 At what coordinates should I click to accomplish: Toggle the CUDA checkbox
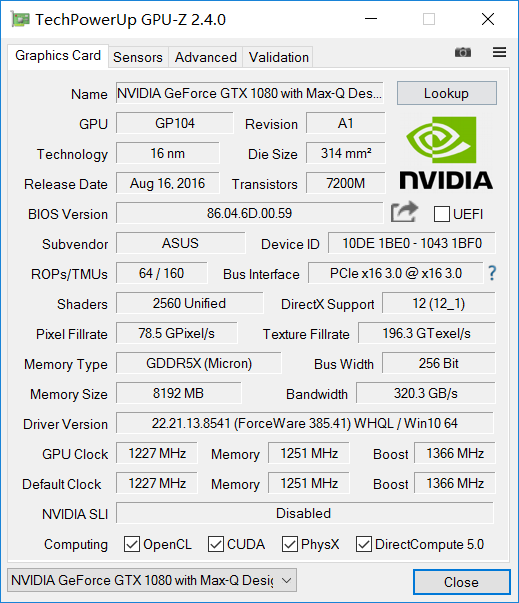[x=216, y=544]
